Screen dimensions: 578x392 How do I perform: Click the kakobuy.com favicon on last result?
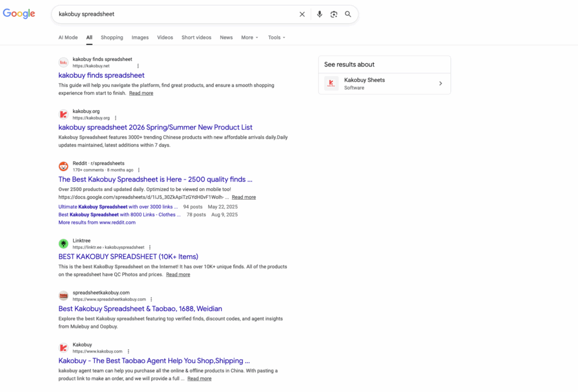63,348
